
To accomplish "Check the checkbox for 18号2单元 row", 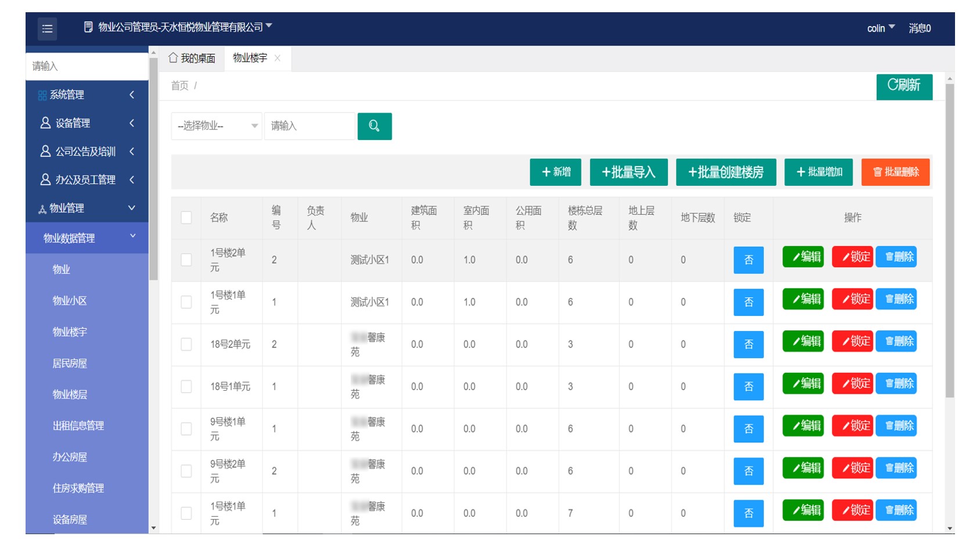I will pos(186,344).
